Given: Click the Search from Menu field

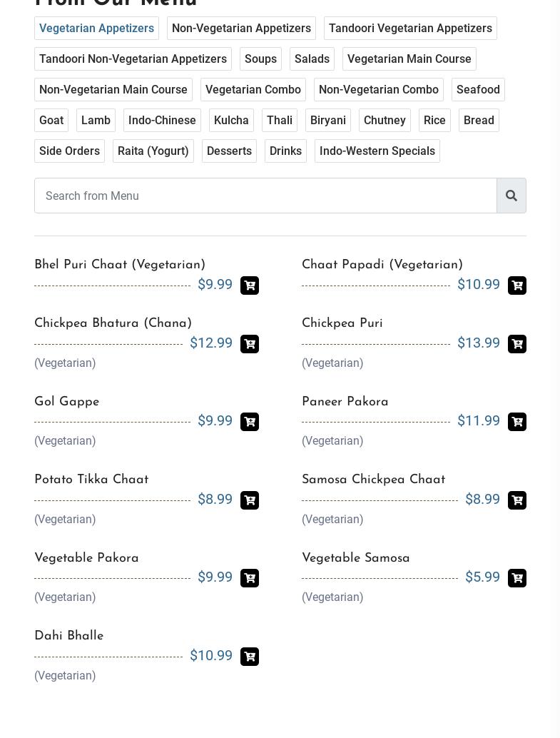Looking at the screenshot, I should coord(265,196).
